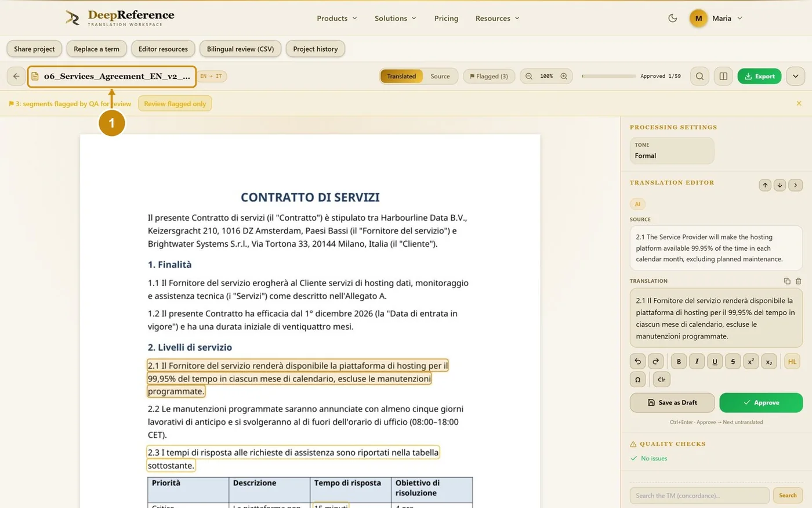Viewport: 812px width, 508px height.
Task: Delete the translation with trash icon
Action: click(799, 281)
